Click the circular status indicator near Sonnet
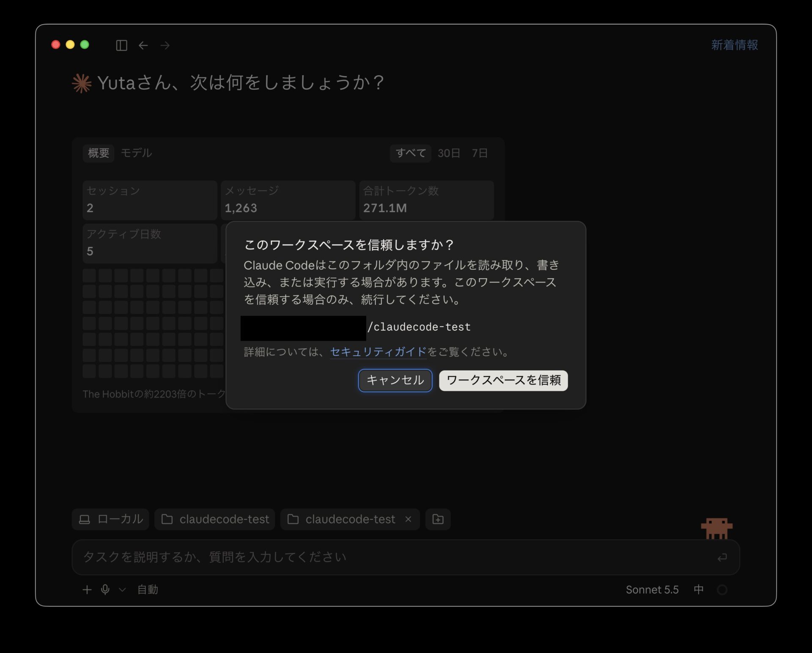The image size is (812, 653). tap(722, 590)
